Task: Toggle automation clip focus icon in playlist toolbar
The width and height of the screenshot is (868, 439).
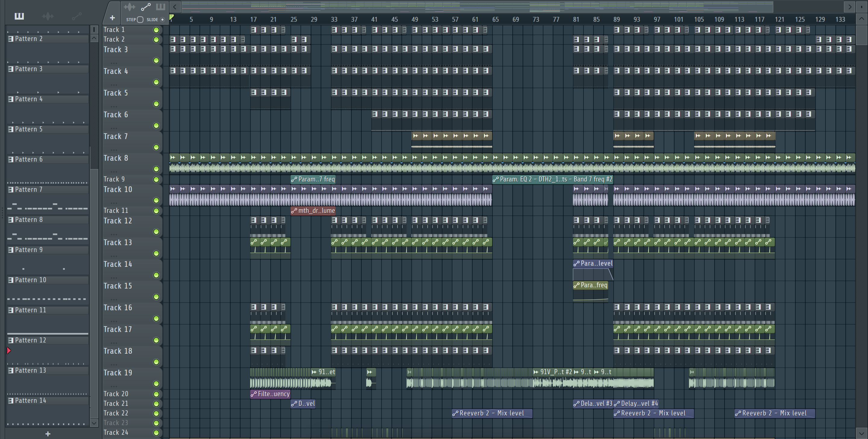Action: tap(146, 7)
